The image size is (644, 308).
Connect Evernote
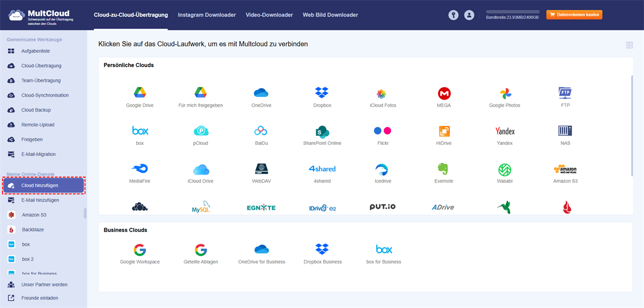443,169
